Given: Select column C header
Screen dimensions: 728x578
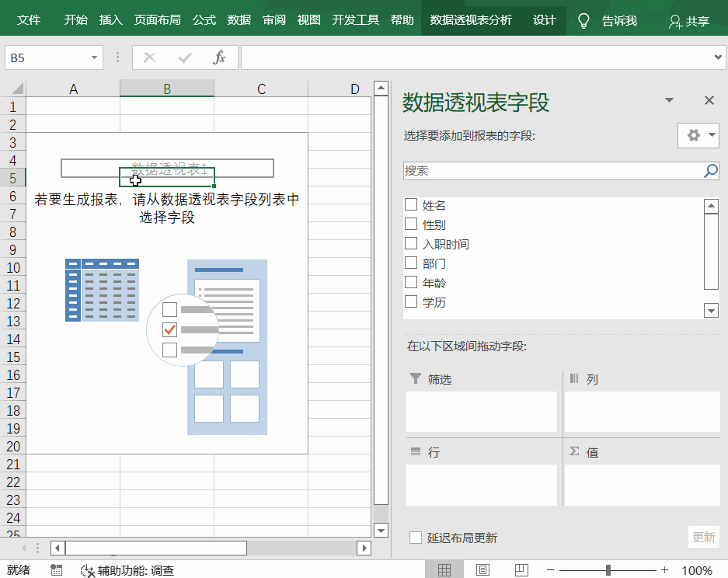Looking at the screenshot, I should click(x=261, y=89).
